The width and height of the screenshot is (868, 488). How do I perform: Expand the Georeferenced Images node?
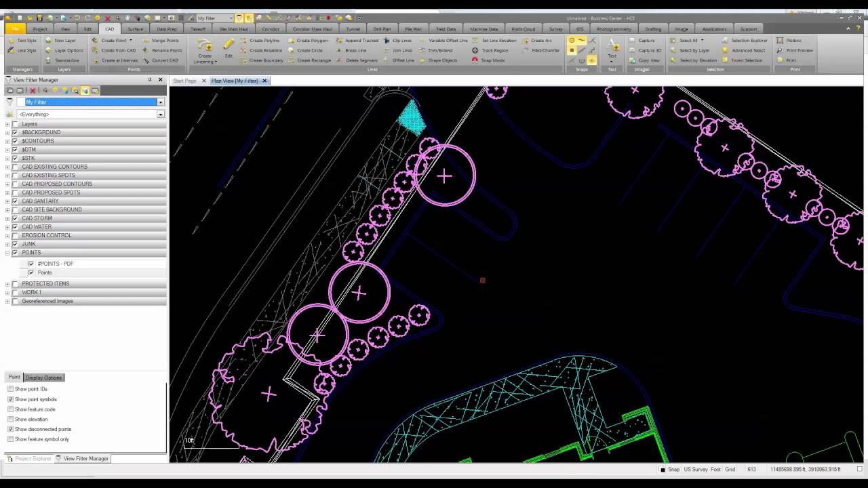[x=7, y=301]
